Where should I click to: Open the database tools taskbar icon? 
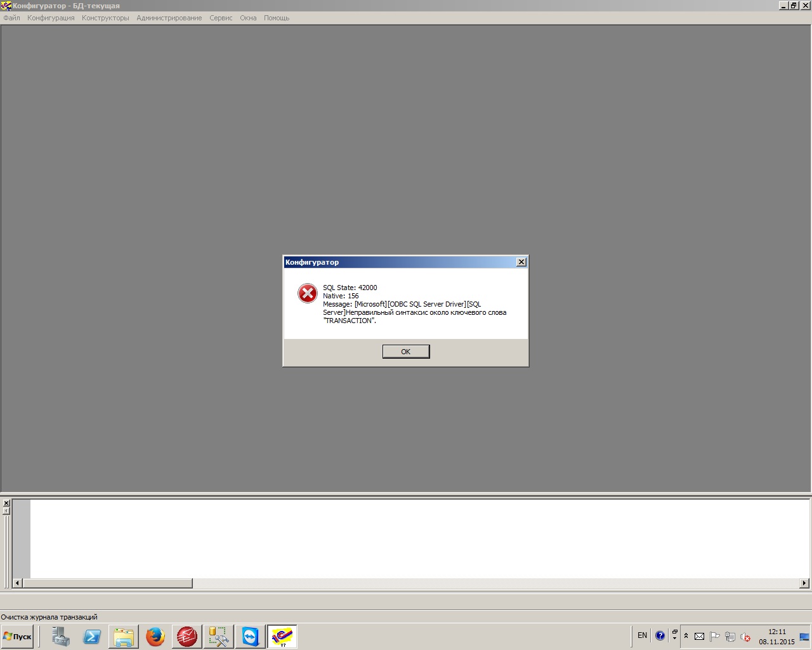[x=219, y=637]
